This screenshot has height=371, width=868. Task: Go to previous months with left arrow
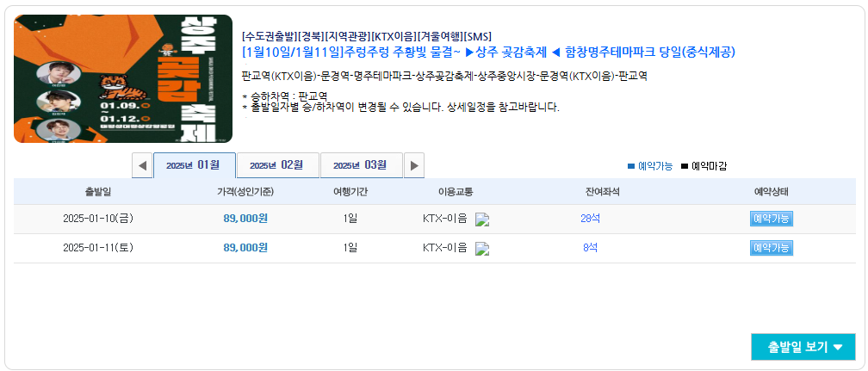coord(142,165)
